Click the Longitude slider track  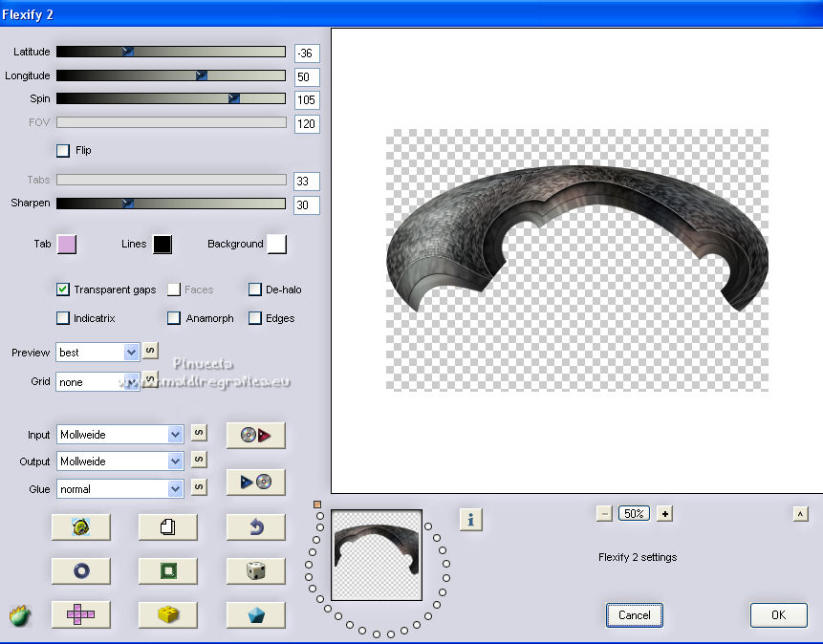click(x=171, y=75)
